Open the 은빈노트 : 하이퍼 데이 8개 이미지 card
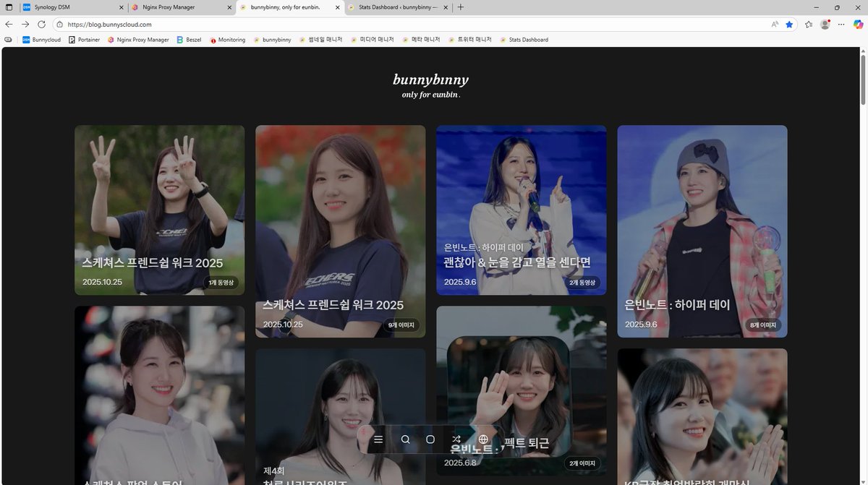This screenshot has width=868, height=485. (x=702, y=231)
